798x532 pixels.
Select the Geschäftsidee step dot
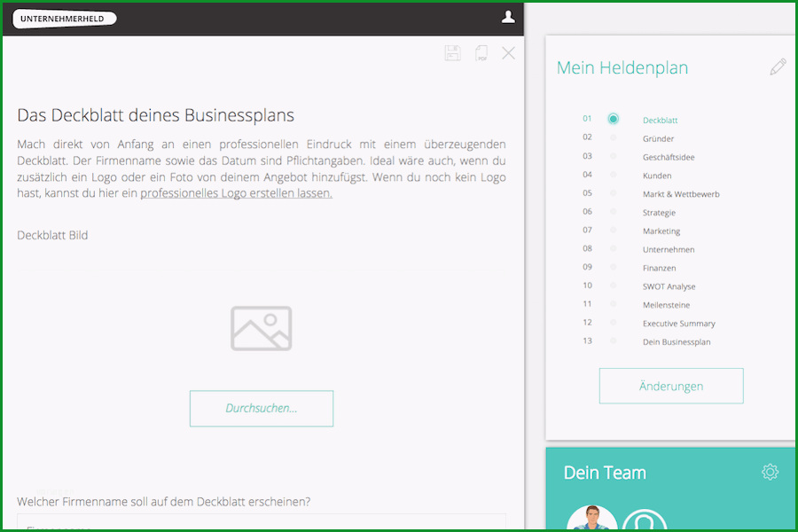[614, 156]
